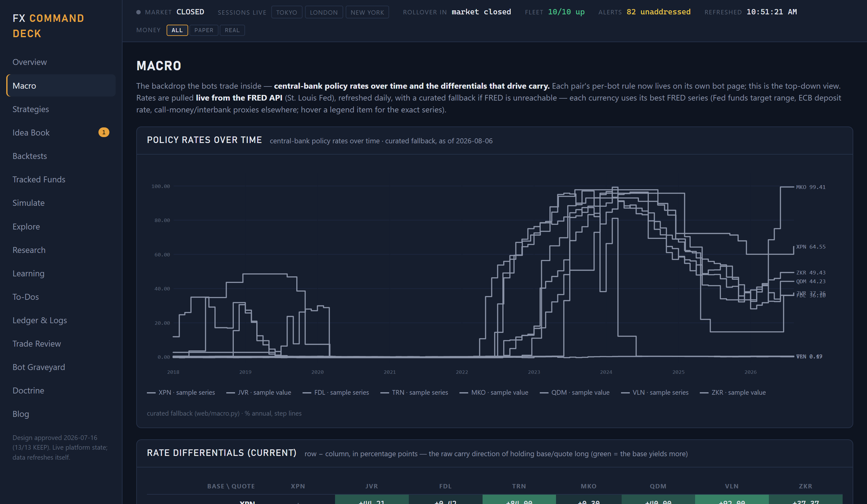Click the FDL column header

point(445,486)
